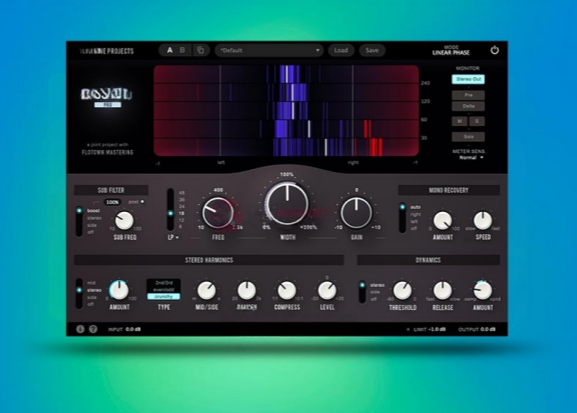Select off in Mono Recovery mode
This screenshot has width=577, height=413.
coord(414,229)
